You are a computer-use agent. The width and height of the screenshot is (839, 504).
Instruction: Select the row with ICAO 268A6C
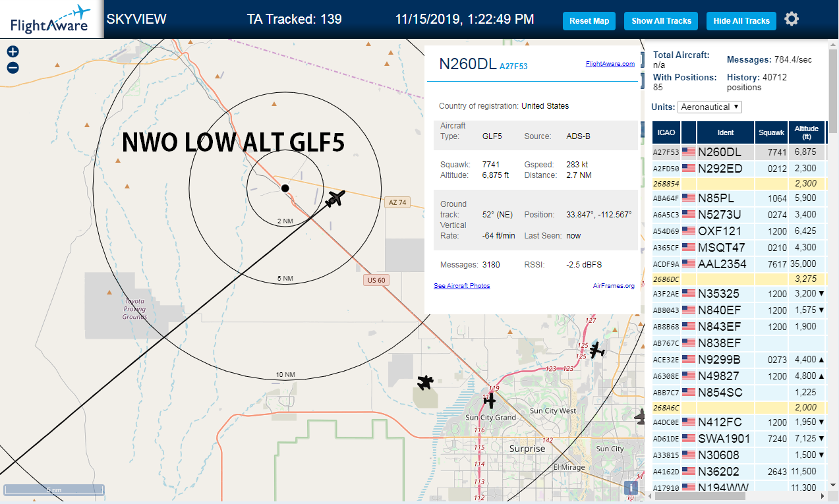pyautogui.click(x=739, y=407)
